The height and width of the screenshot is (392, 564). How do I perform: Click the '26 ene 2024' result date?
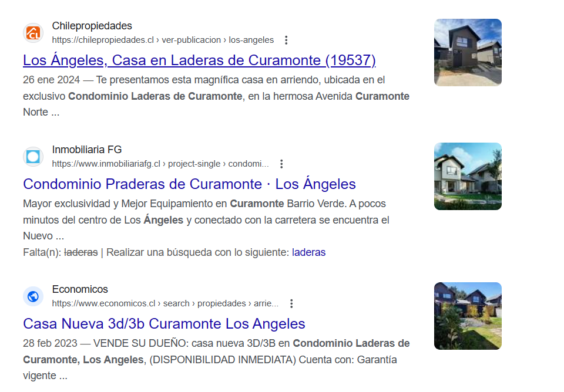click(x=52, y=80)
